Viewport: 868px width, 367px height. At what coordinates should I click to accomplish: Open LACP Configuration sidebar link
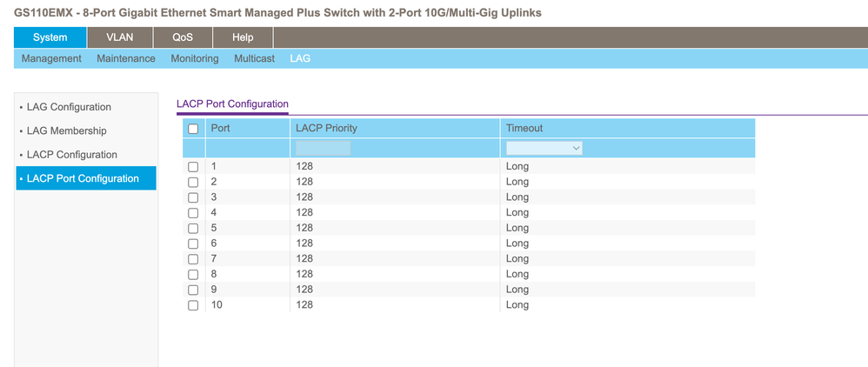point(71,155)
